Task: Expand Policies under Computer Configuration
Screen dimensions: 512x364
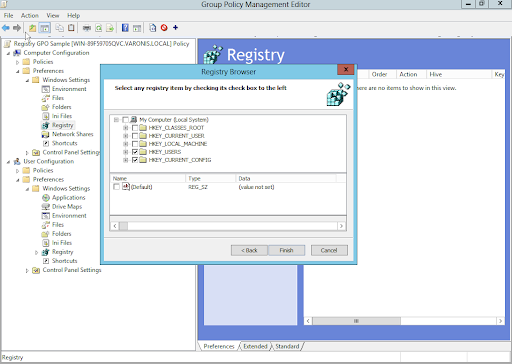Action: pyautogui.click(x=18, y=62)
